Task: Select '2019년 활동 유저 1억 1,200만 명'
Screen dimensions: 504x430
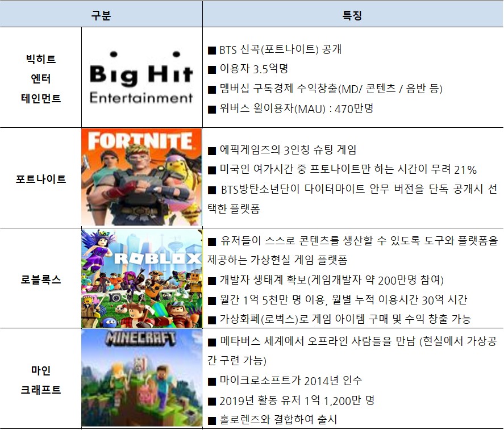Action: click(x=291, y=400)
